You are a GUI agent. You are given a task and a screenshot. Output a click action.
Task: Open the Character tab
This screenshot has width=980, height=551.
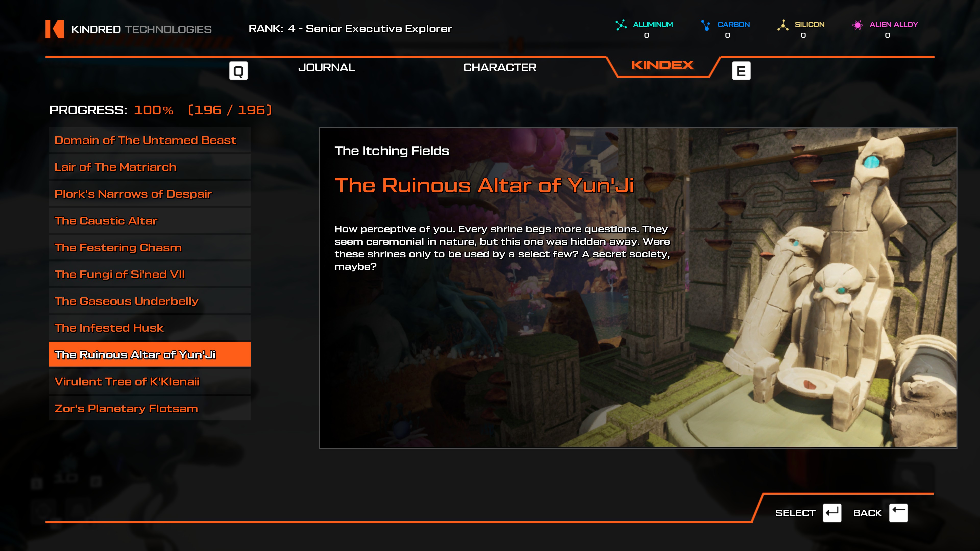499,67
